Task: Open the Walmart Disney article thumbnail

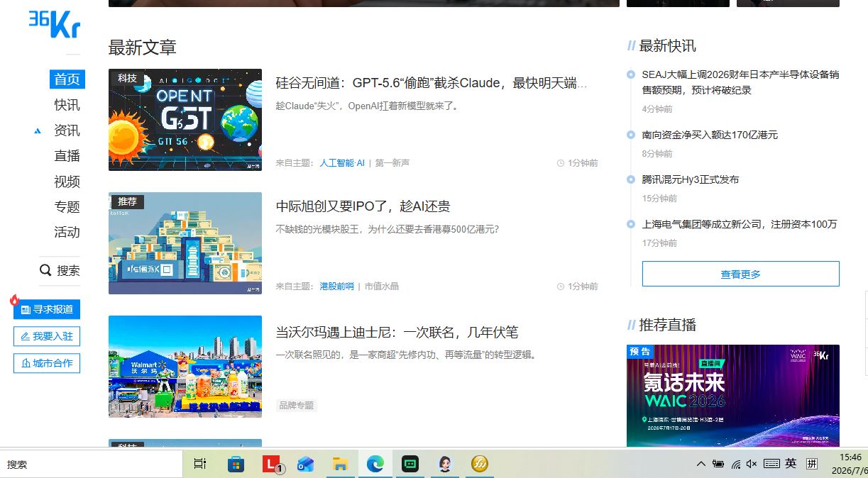Action: coord(185,366)
